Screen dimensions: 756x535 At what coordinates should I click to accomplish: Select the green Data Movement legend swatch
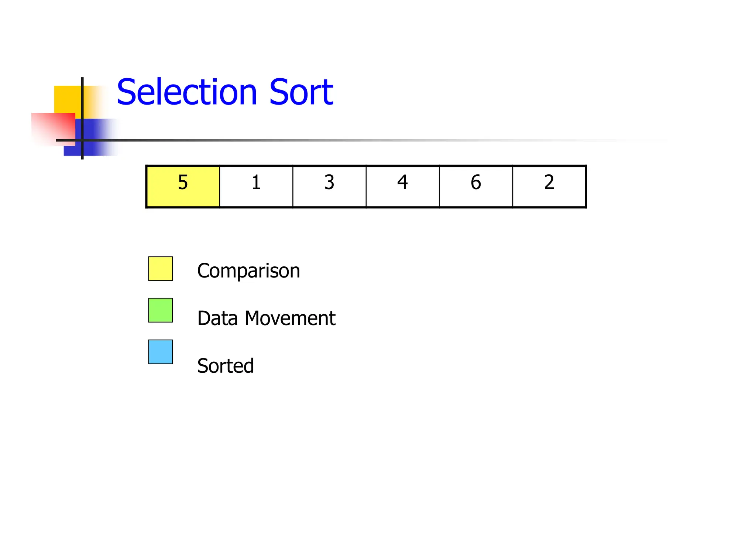coord(161,310)
